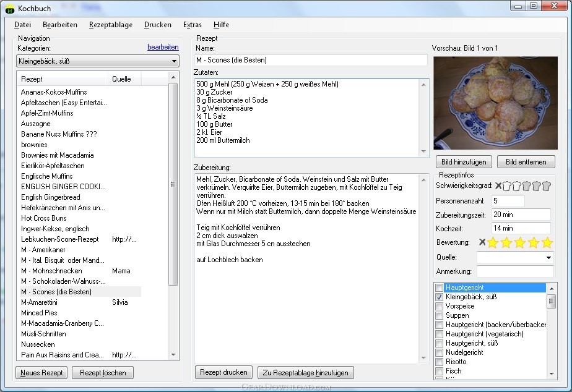The width and height of the screenshot is (572, 392).
Task: Rate recipe with fifth star
Action: pyautogui.click(x=547, y=242)
